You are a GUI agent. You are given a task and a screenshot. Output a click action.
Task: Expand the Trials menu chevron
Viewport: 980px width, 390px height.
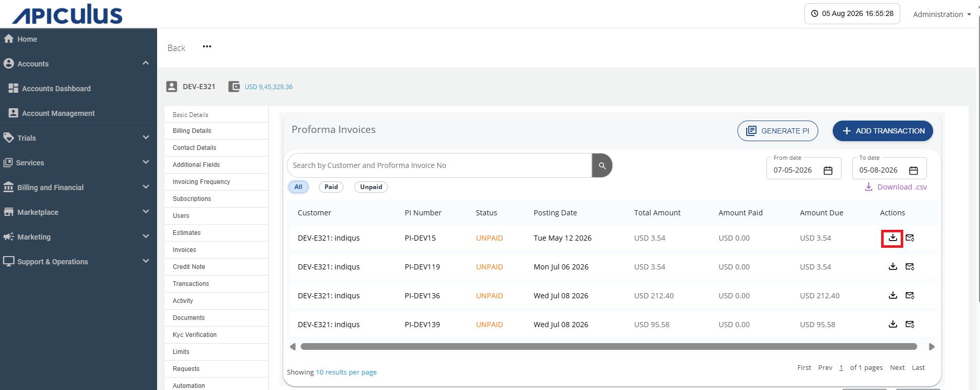coord(146,137)
